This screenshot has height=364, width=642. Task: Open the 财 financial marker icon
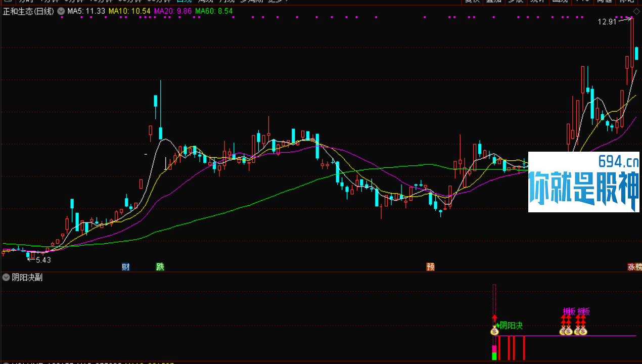(x=126, y=267)
